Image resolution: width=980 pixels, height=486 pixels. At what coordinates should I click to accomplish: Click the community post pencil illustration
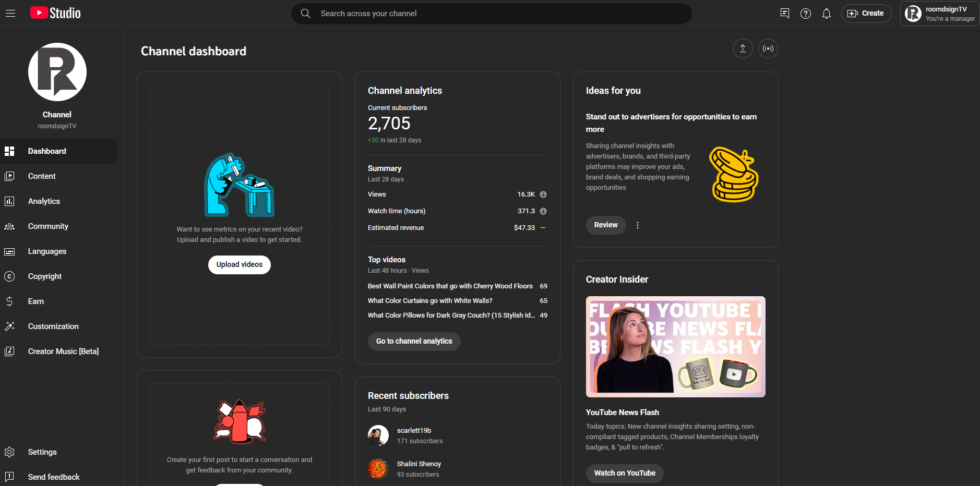(x=240, y=421)
